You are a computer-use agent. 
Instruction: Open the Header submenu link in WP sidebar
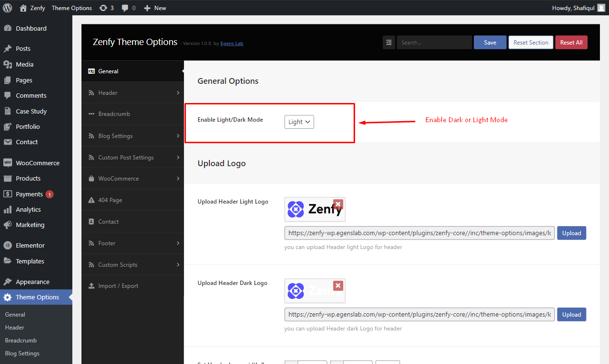pos(14,328)
